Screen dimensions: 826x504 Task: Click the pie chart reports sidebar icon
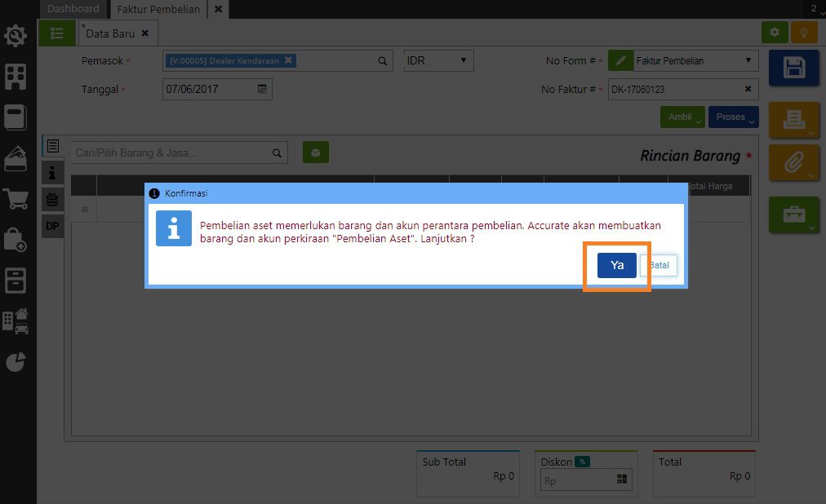16,362
